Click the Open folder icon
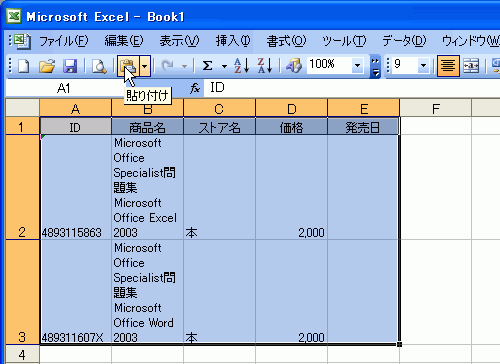The image size is (500, 364). tap(47, 66)
